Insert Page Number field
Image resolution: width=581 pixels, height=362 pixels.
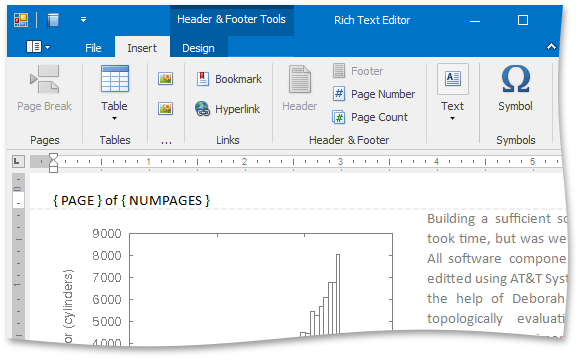(x=374, y=94)
